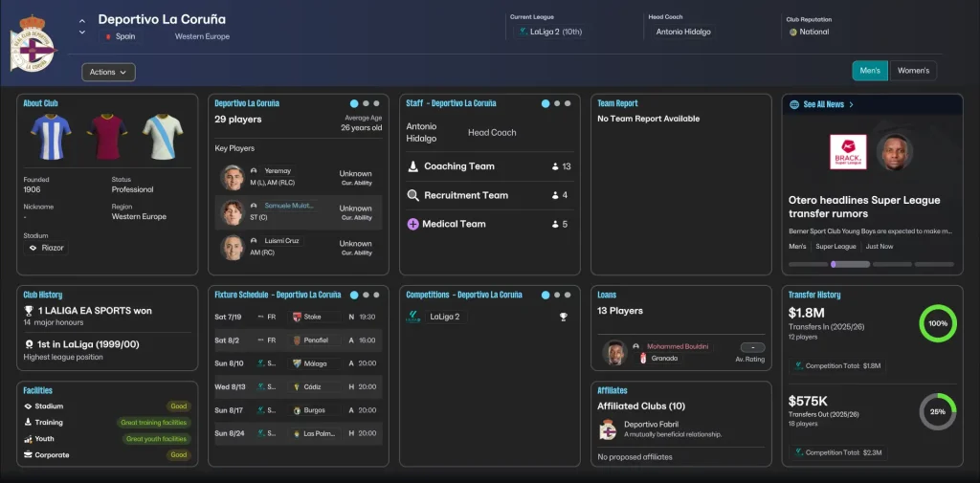Image resolution: width=980 pixels, height=483 pixels.
Task: Click the Spain flag icon in header
Action: (x=108, y=36)
